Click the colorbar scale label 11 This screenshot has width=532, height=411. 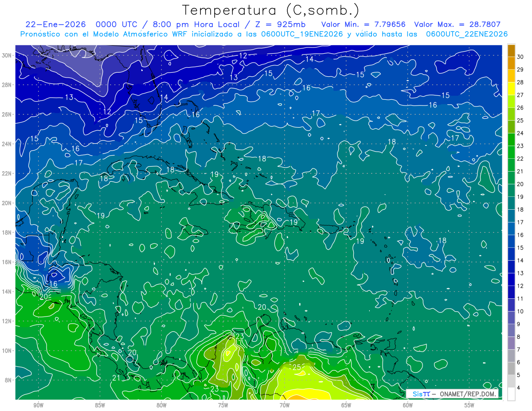tap(520, 299)
